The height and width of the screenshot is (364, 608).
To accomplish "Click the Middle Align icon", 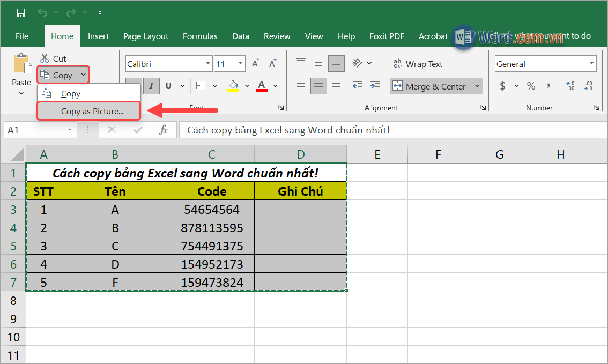I will 318,64.
